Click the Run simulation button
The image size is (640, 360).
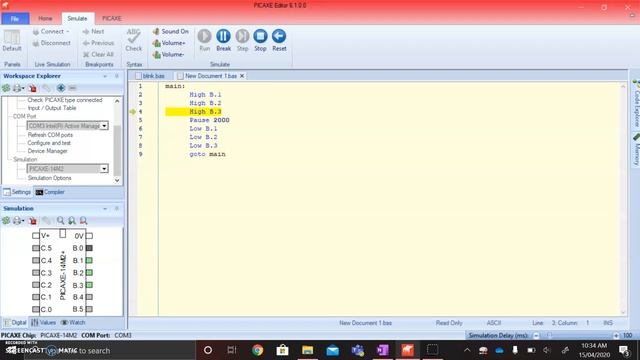tap(204, 40)
